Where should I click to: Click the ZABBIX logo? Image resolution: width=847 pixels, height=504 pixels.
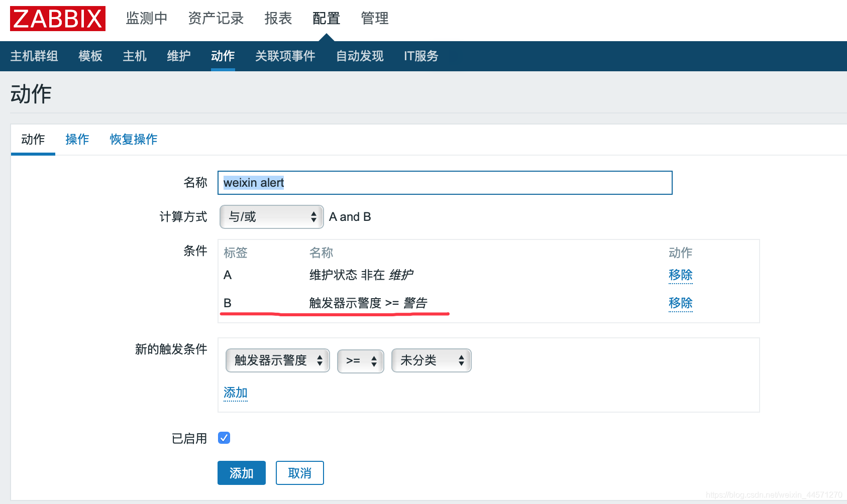[58, 19]
